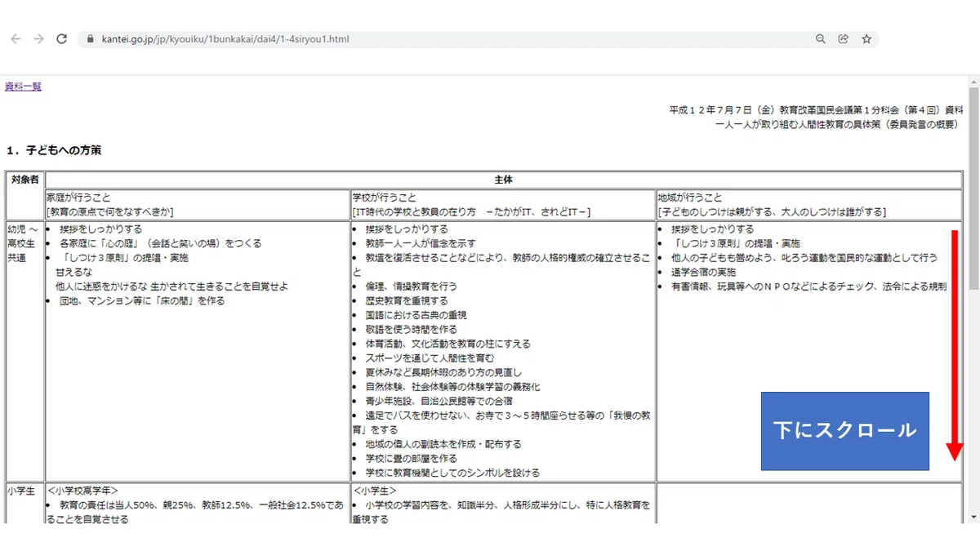The image size is (980, 551).
Task: Click the text 自然体験、社会体験等の体験学習の義務化
Action: [453, 386]
